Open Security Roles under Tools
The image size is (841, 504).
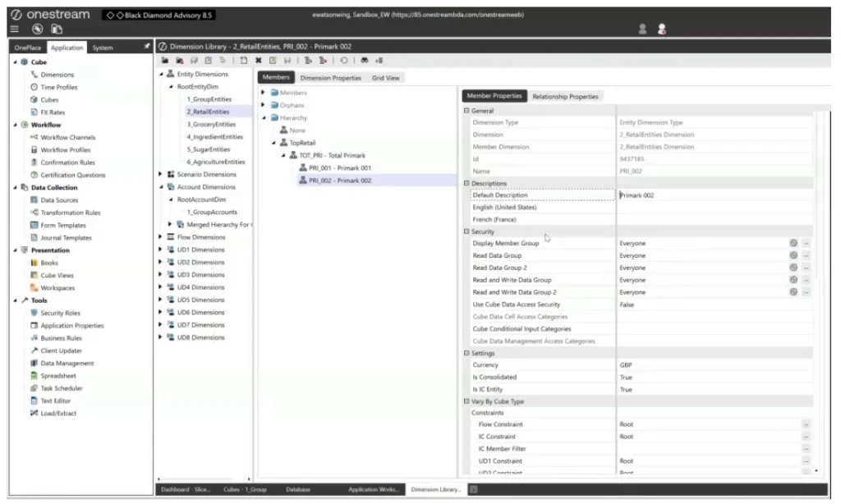click(x=60, y=313)
